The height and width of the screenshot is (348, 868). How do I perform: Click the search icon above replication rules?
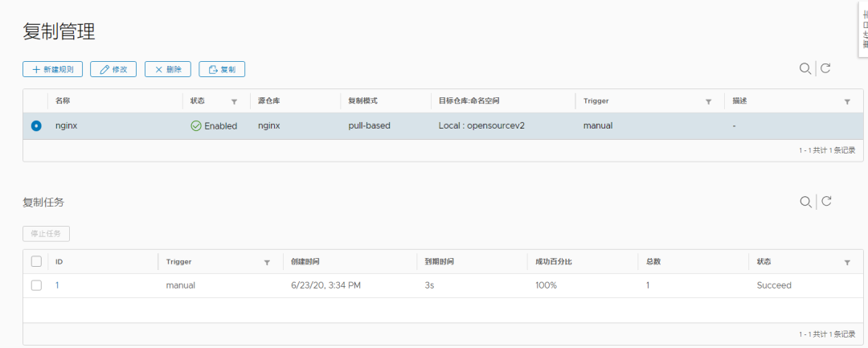805,69
